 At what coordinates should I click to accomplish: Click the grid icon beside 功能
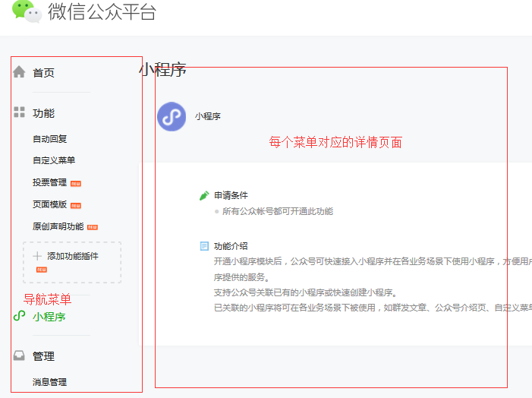click(x=19, y=112)
